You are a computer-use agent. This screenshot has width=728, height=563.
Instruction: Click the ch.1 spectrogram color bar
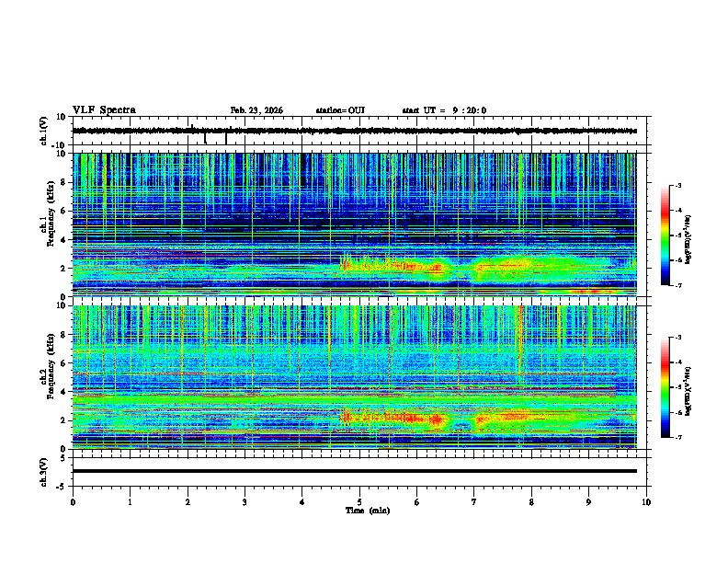pyautogui.click(x=665, y=236)
